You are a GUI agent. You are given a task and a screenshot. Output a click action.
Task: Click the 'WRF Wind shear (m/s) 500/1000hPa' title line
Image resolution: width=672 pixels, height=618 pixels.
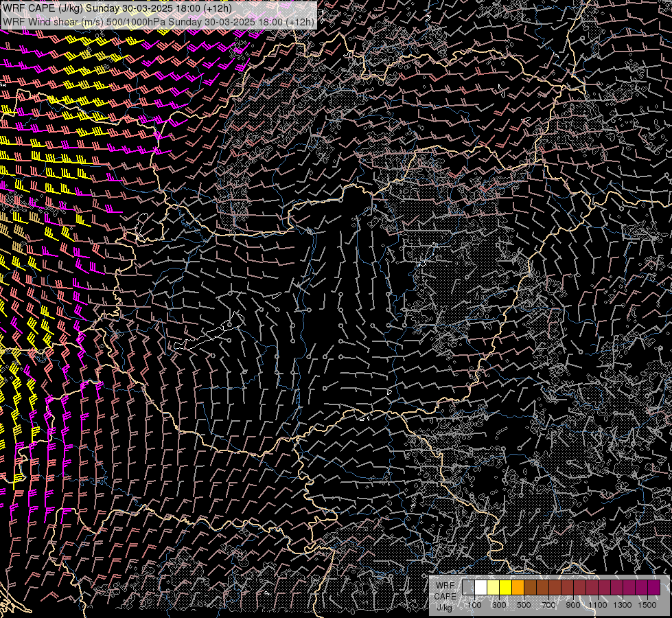point(158,21)
